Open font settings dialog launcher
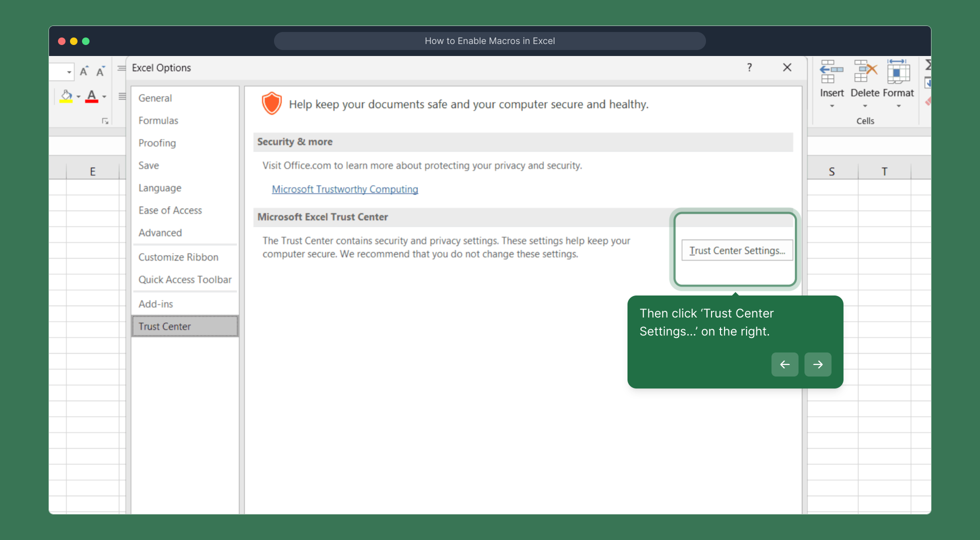The height and width of the screenshot is (540, 980). pyautogui.click(x=105, y=121)
